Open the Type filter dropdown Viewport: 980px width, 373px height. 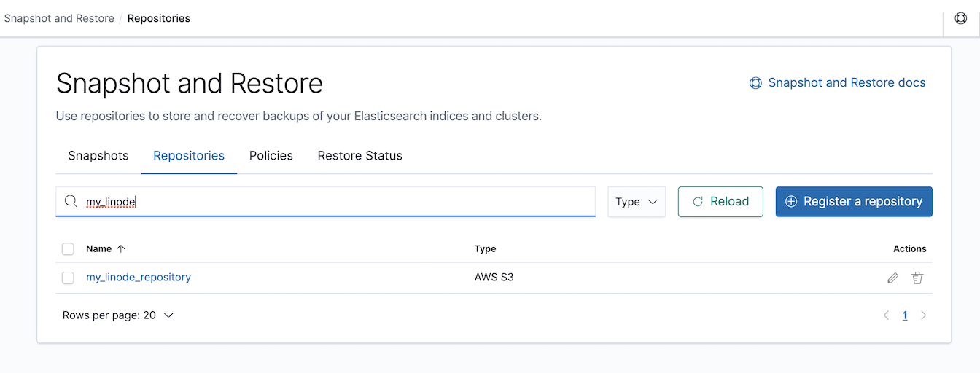[637, 202]
